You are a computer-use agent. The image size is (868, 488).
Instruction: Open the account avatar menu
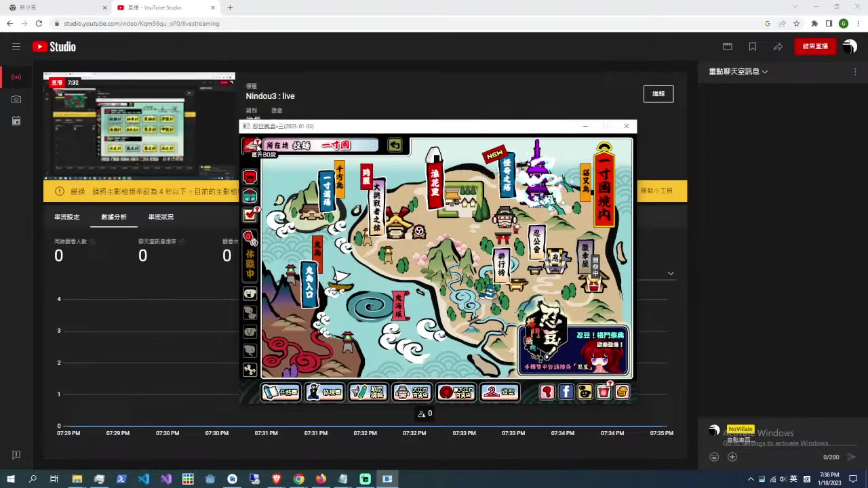tap(849, 47)
